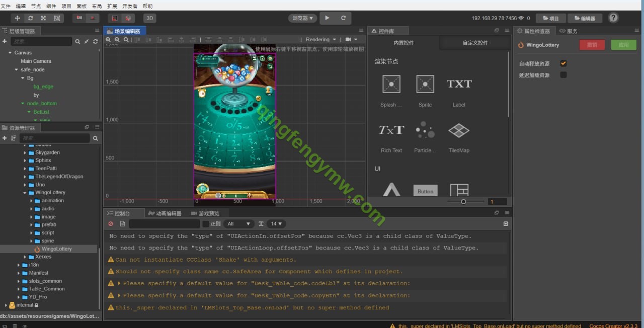Open the All log filter dropdown
Screen dimensions: 644x328
239,224
